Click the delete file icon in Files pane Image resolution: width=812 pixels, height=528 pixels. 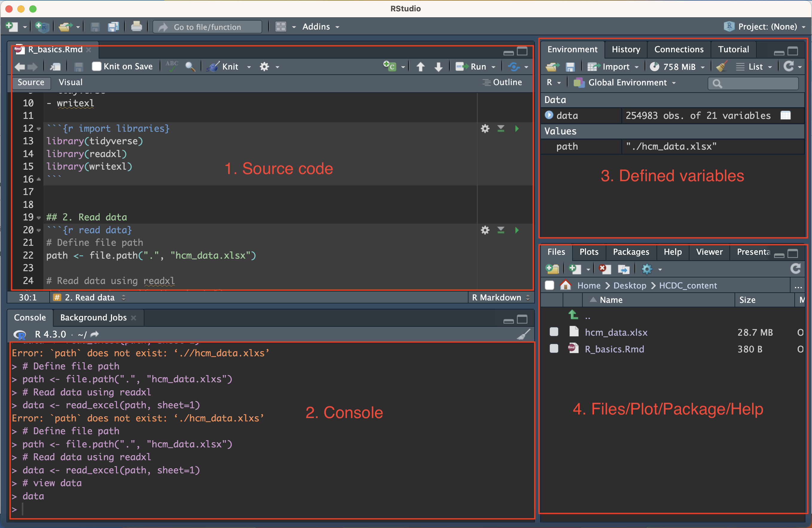coord(604,269)
